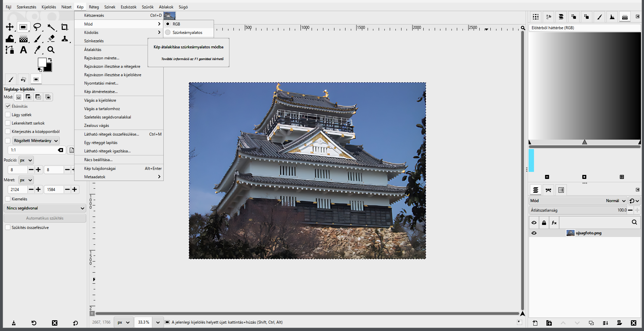This screenshot has height=331, width=644.
Task: Toggle visibility of ujsagfoto.png layer
Action: click(534, 233)
